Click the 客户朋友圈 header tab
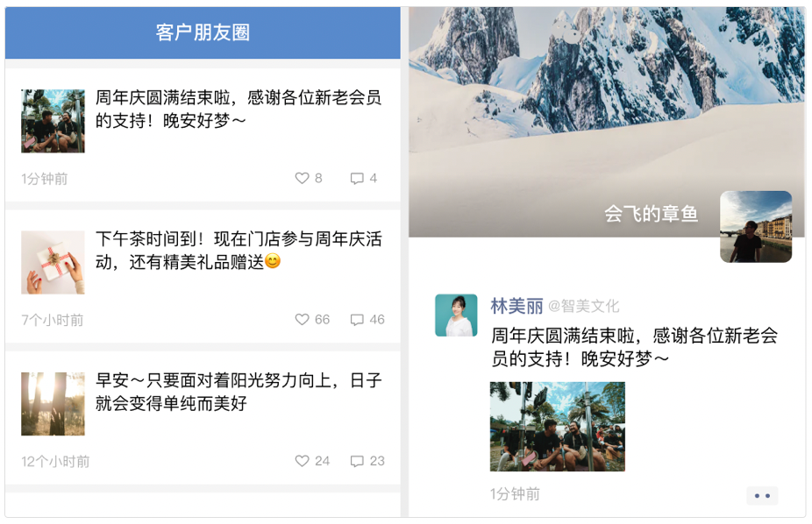 click(203, 32)
